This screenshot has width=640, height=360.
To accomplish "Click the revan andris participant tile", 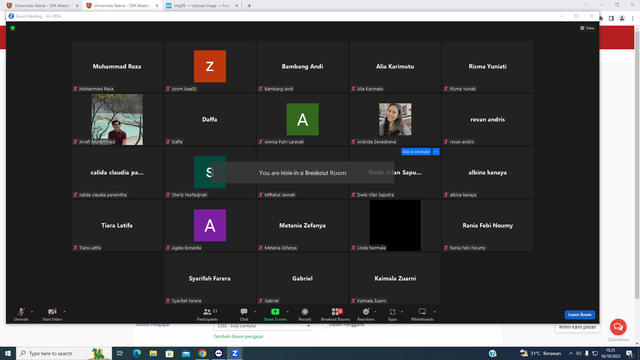I will coord(488,119).
